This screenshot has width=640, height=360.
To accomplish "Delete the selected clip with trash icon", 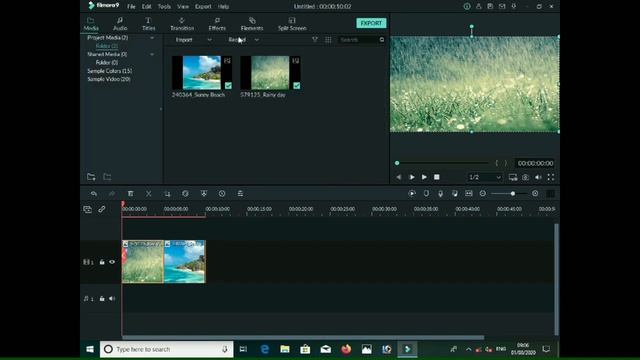I will point(131,193).
